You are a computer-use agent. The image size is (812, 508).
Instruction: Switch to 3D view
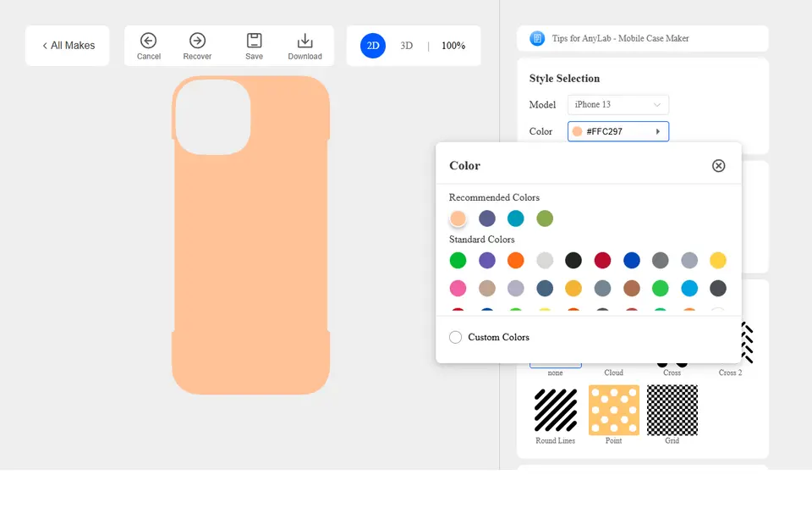(407, 46)
